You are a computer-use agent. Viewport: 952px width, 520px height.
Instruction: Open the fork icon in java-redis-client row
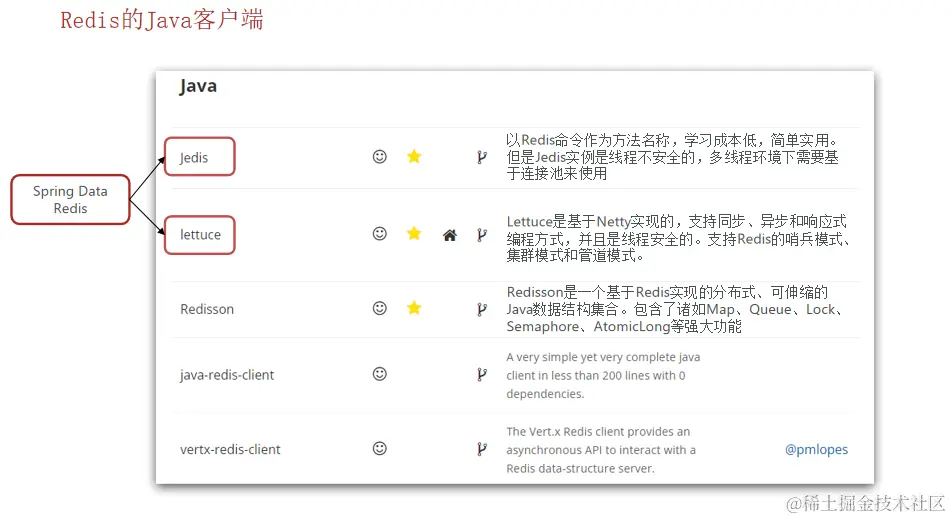point(482,375)
